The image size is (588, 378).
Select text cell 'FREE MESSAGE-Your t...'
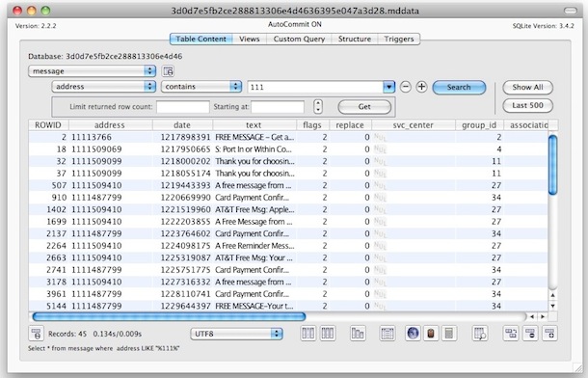pyautogui.click(x=254, y=306)
